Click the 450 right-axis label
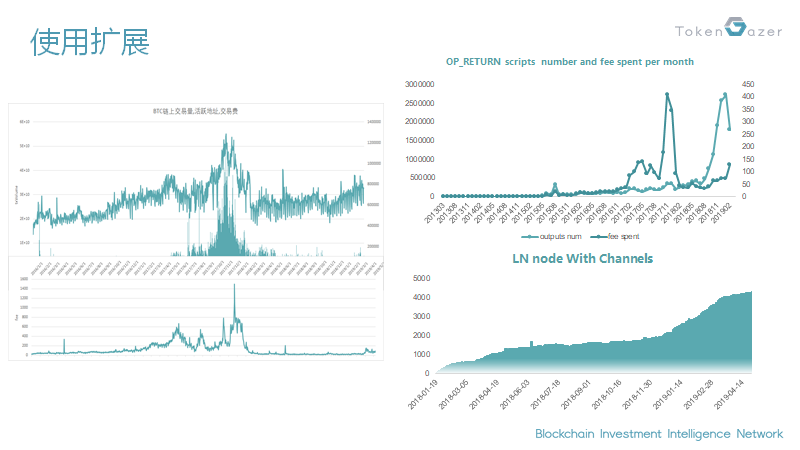The height and width of the screenshot is (450, 800). [748, 84]
